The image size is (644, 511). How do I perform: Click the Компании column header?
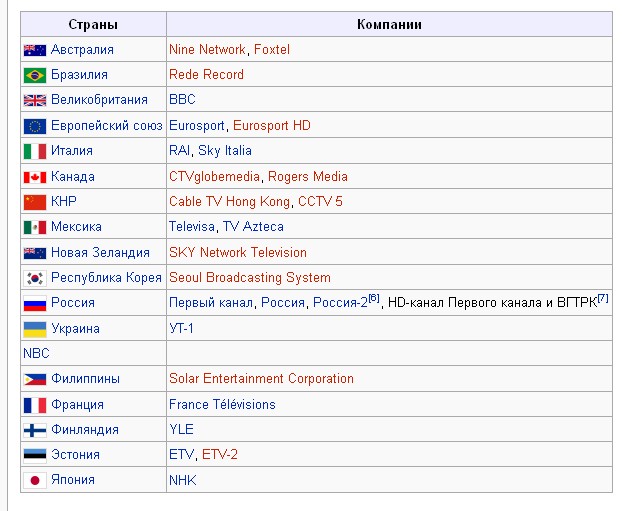[389, 24]
